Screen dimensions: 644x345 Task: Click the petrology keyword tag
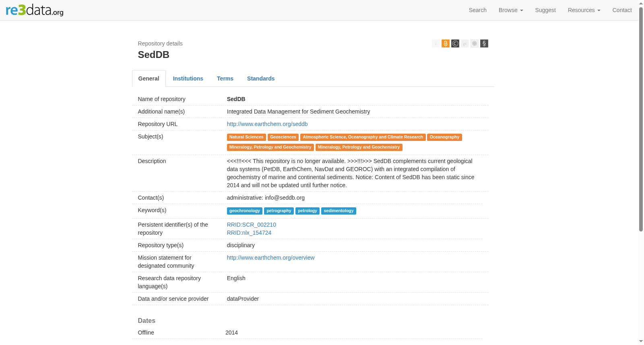(x=308, y=211)
